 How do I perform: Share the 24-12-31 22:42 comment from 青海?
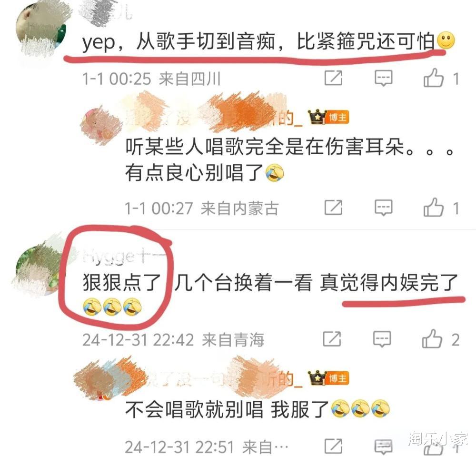(x=332, y=339)
